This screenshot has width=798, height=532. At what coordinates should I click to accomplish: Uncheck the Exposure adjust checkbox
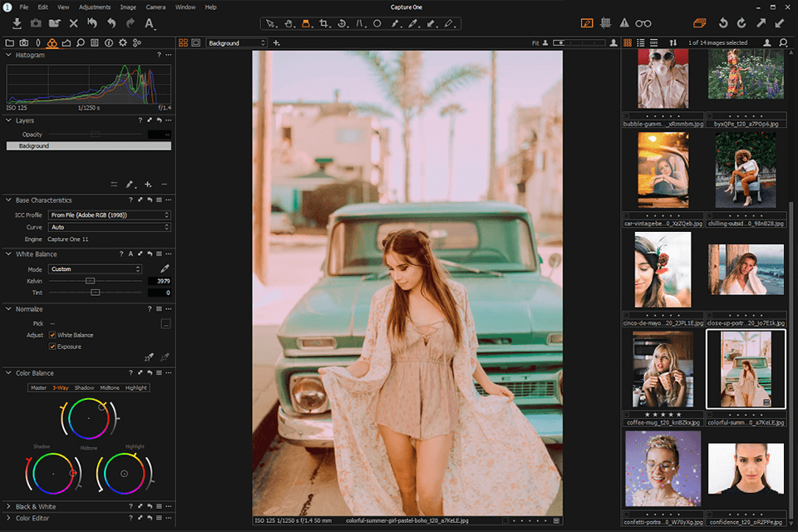pyautogui.click(x=52, y=347)
